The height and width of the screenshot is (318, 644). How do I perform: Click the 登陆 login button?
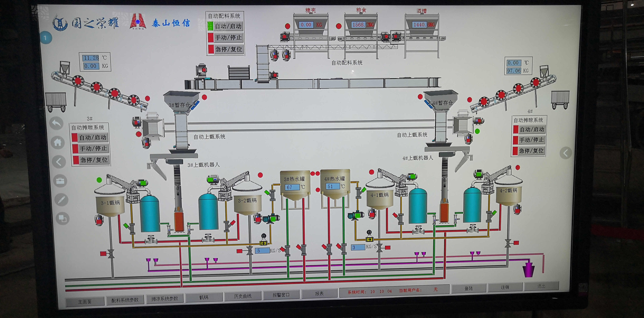click(x=468, y=288)
